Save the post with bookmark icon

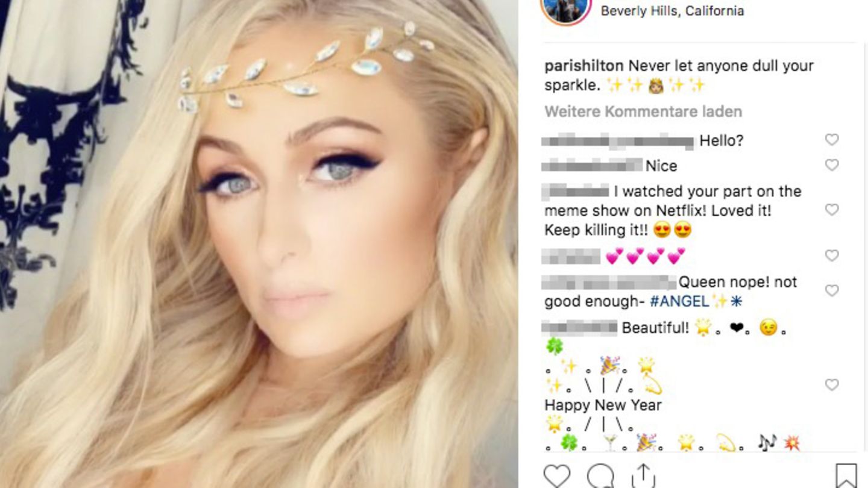click(x=846, y=476)
